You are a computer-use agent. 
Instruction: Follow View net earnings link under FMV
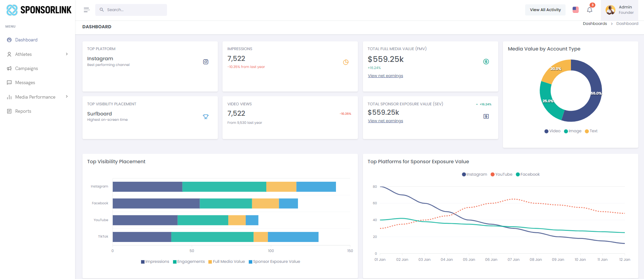(x=385, y=76)
